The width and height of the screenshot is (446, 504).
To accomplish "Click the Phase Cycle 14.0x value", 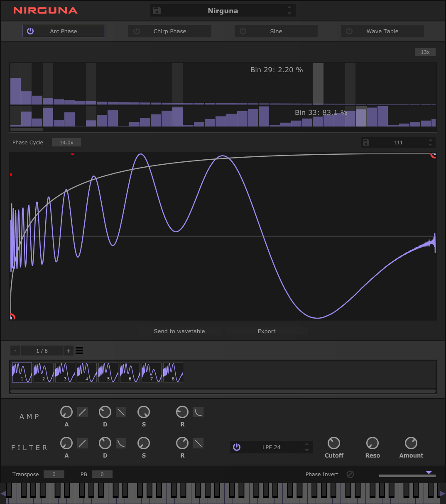I will point(66,142).
